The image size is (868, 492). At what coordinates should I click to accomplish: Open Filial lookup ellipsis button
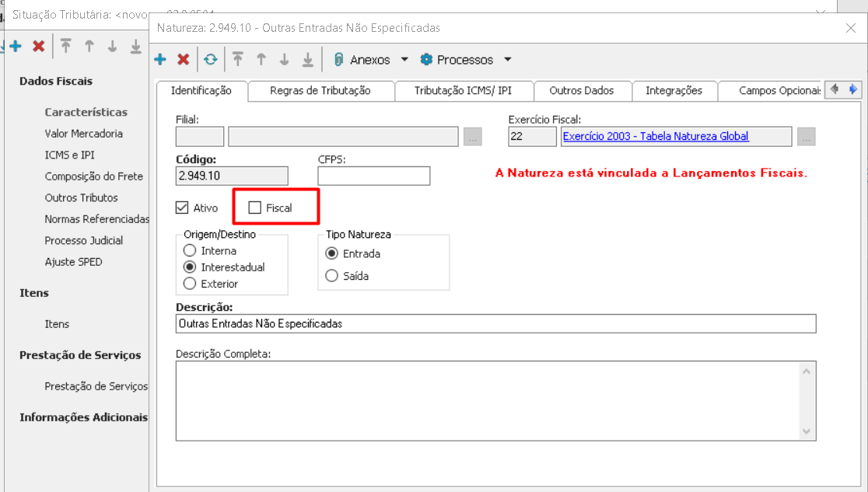(473, 136)
